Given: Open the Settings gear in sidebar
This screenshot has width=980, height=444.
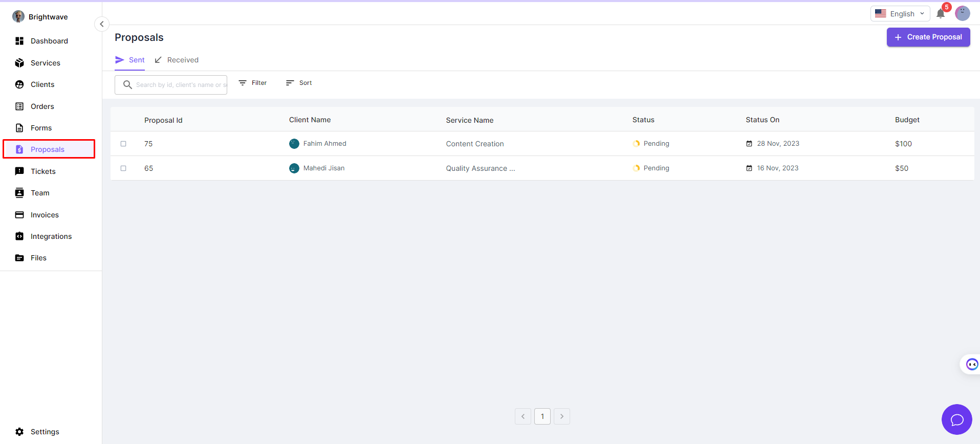Looking at the screenshot, I should (19, 432).
